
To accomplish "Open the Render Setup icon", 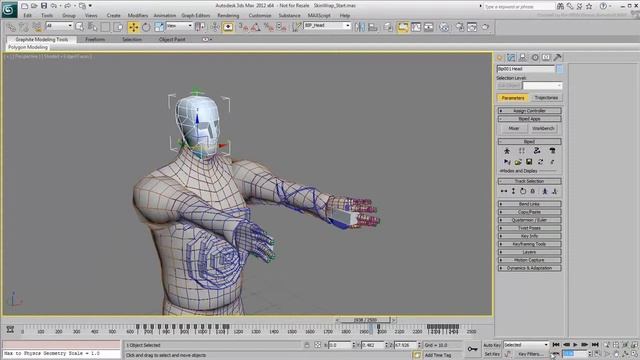I will (x=460, y=27).
